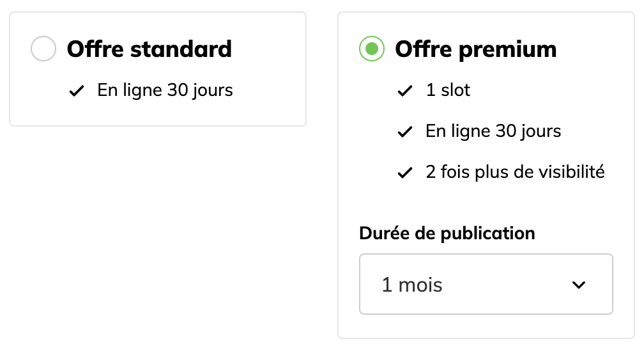Click the "Offre standard" heading
The height and width of the screenshot is (348, 644).
(x=149, y=49)
